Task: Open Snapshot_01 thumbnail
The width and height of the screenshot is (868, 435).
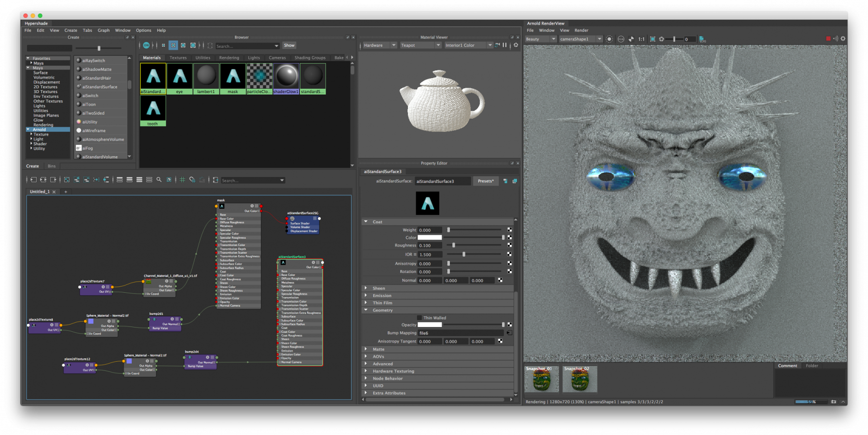Action: tap(542, 379)
